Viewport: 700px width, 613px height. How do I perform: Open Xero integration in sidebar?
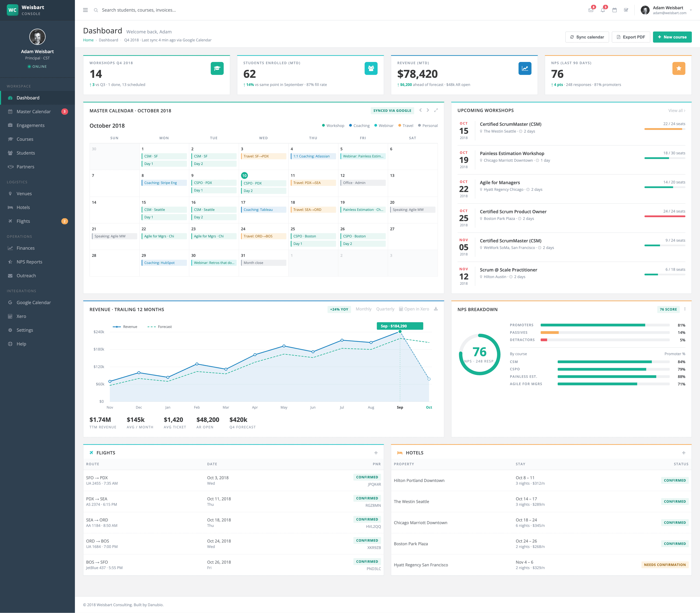tap(38, 316)
